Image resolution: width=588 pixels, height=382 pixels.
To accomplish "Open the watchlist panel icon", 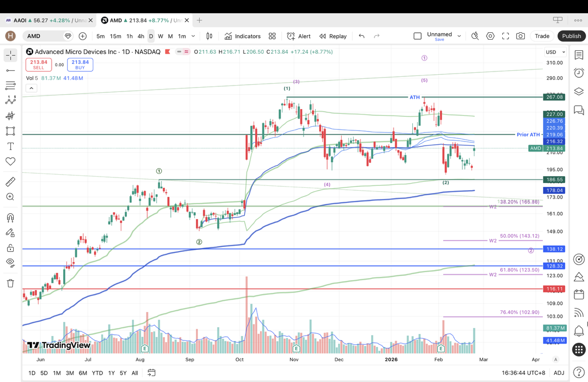I will (x=579, y=55).
